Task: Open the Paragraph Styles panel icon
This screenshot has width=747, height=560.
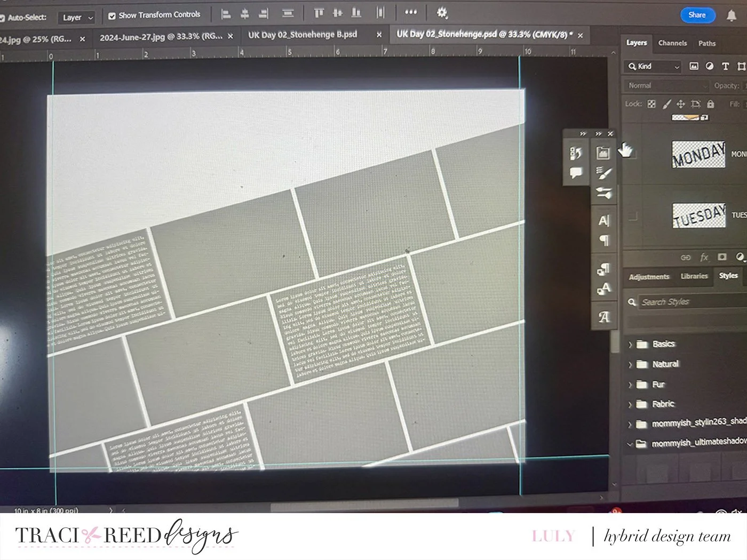Action: coord(603,269)
